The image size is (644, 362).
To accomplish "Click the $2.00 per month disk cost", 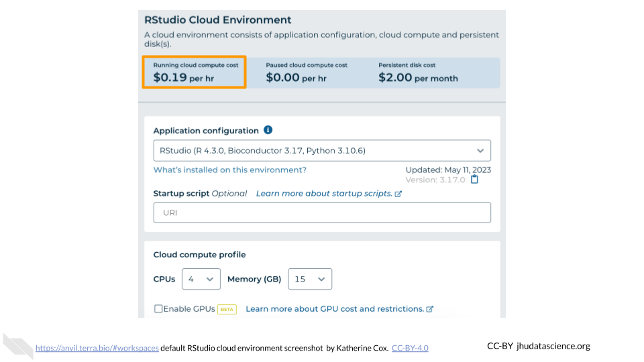I will click(x=418, y=77).
